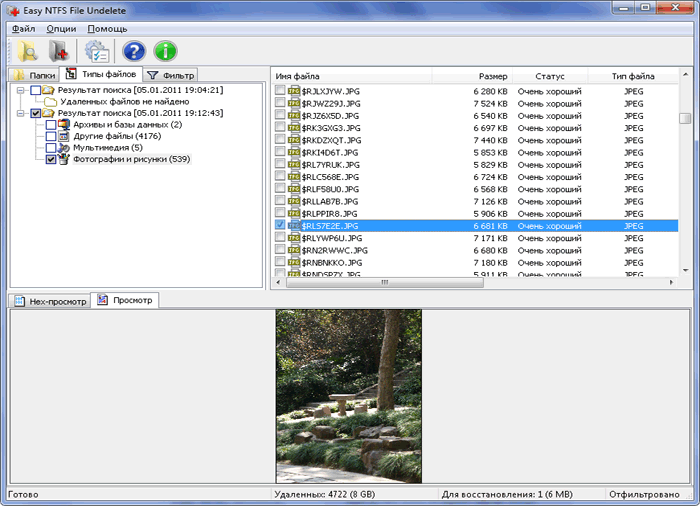Click the Easy NTFS File Undelete title bar icon

tap(13, 11)
